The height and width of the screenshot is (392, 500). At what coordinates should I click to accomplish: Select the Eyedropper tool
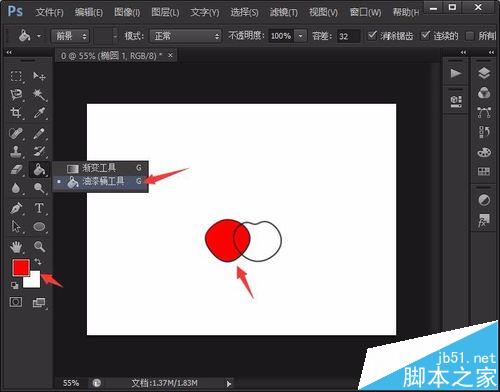[39, 113]
